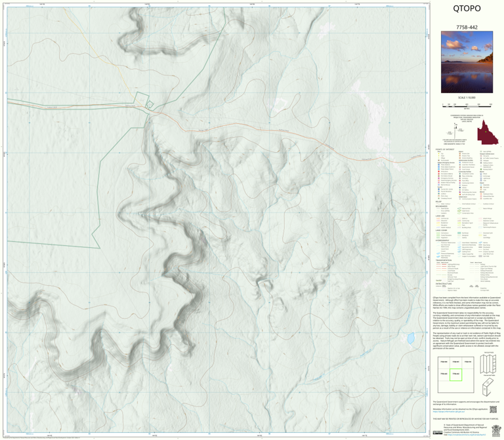
Task: Select the green highlighted 7758-442 index cell
Action: click(x=455, y=374)
